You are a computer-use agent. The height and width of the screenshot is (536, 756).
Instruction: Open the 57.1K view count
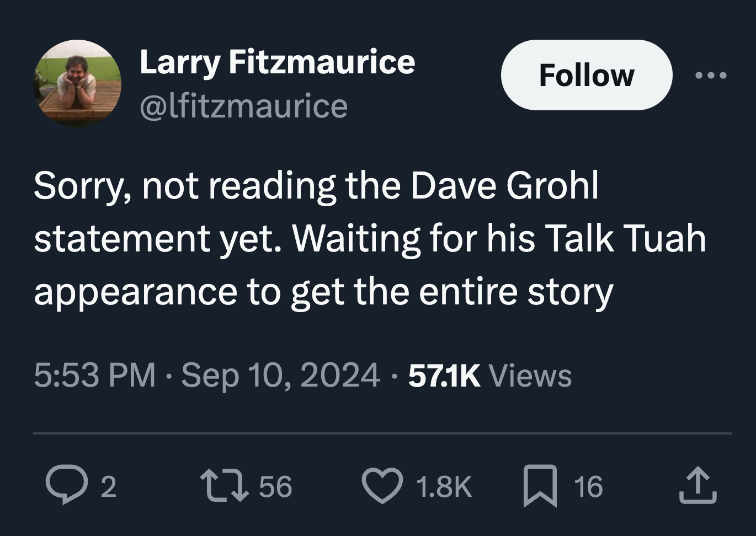[444, 376]
